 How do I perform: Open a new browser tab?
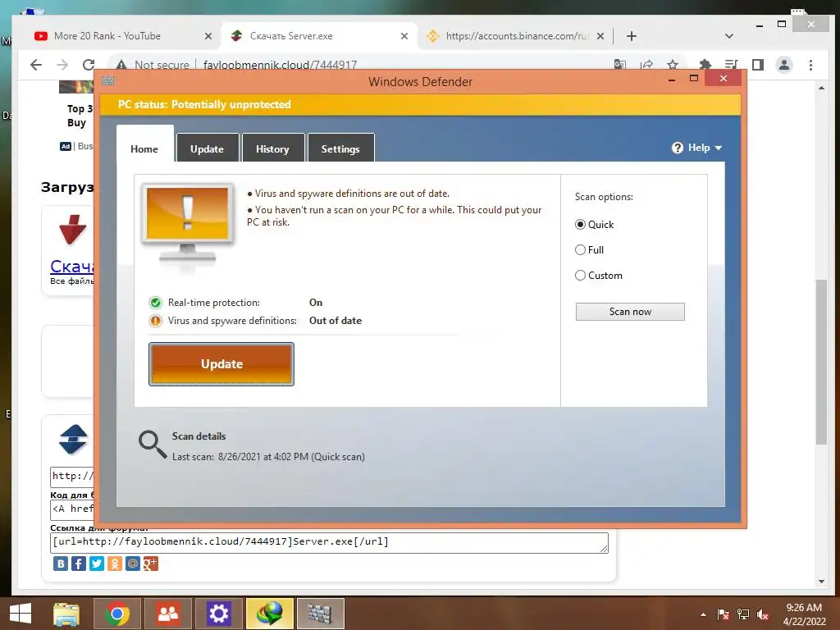click(x=632, y=36)
